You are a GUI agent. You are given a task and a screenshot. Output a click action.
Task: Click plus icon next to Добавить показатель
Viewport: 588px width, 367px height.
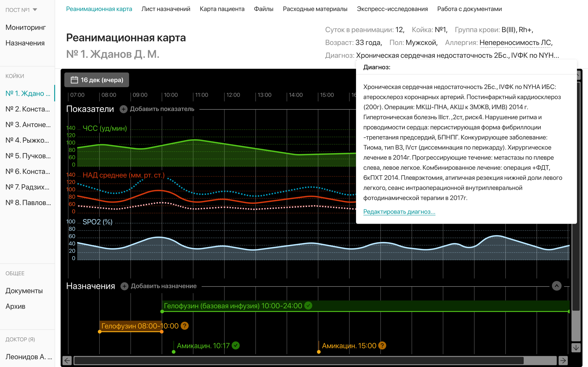click(x=124, y=109)
